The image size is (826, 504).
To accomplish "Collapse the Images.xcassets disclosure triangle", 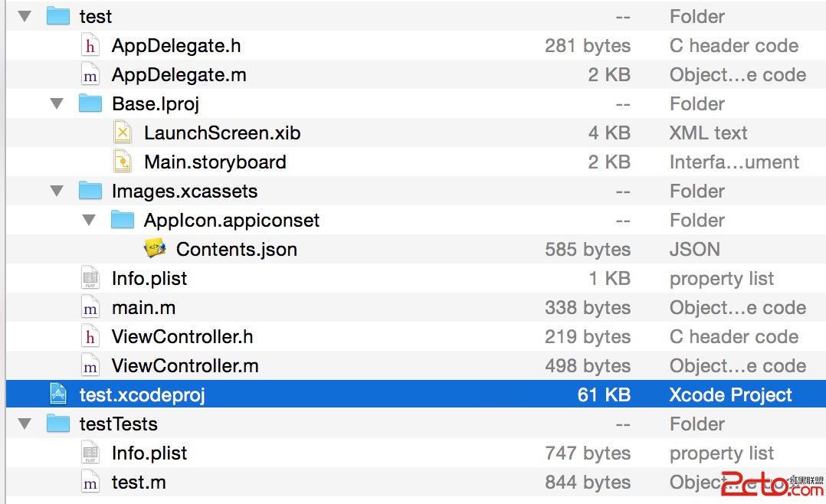I will [57, 191].
